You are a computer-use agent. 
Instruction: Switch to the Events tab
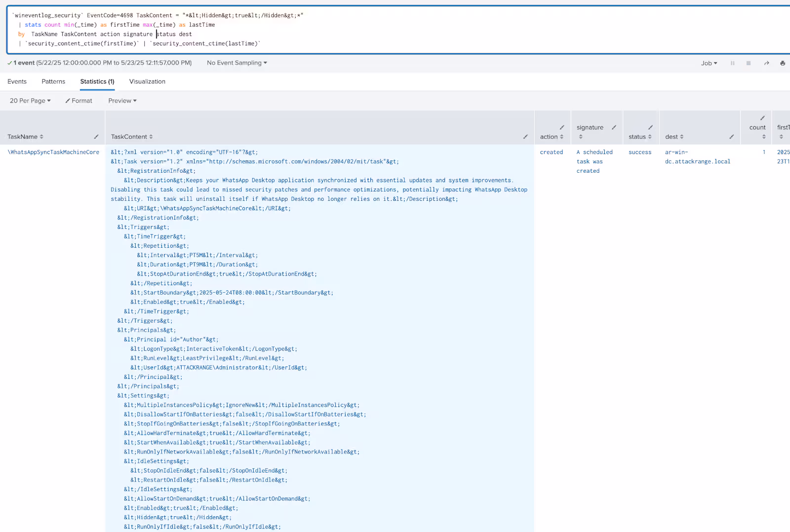click(17, 81)
